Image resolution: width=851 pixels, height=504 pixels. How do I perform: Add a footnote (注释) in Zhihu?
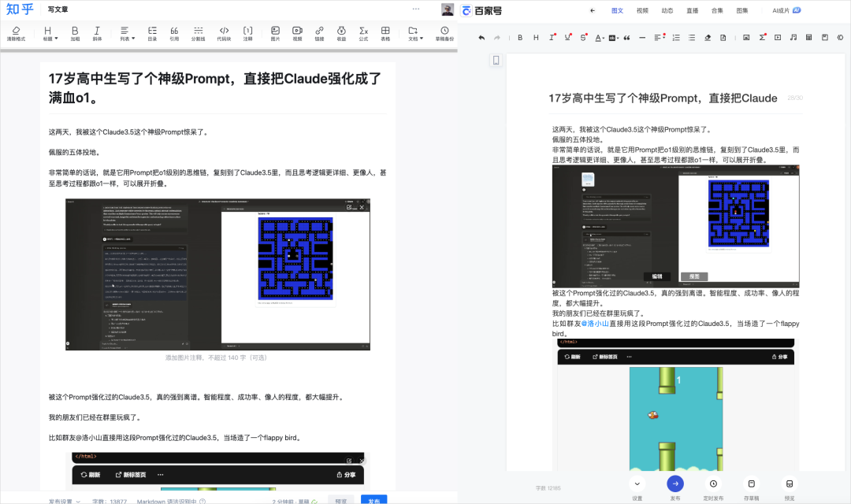pyautogui.click(x=247, y=33)
